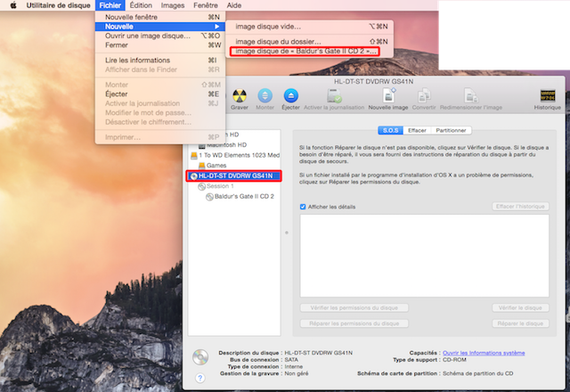
Task: Expand the Nouvelle submenu entry
Action: 160,27
